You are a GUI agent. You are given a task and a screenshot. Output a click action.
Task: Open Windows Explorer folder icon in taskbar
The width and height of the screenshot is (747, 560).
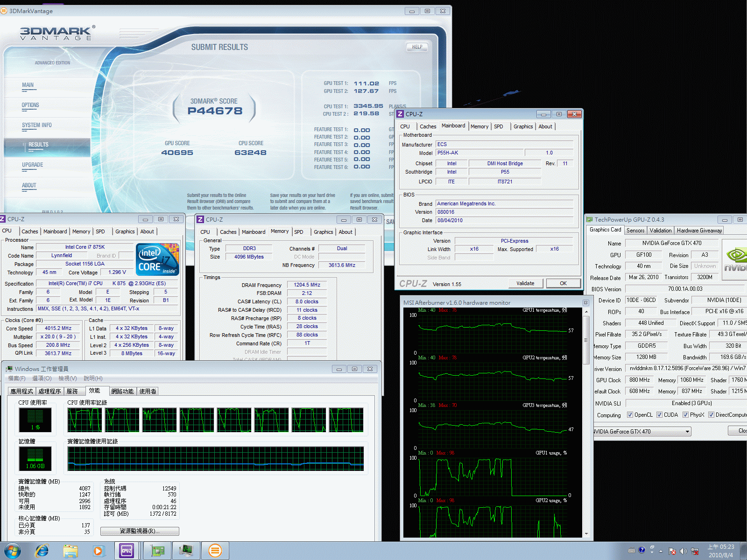tap(70, 551)
